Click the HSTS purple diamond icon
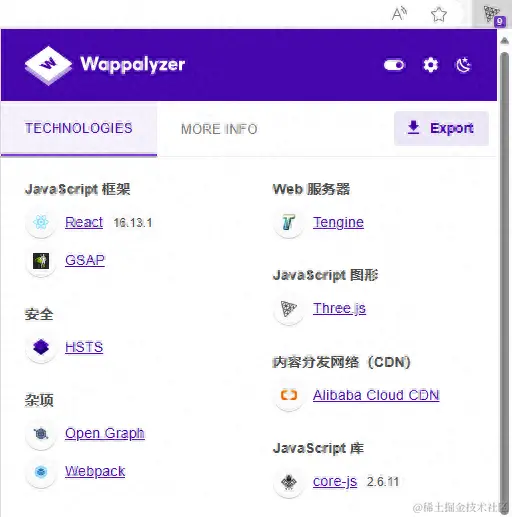 (x=41, y=347)
